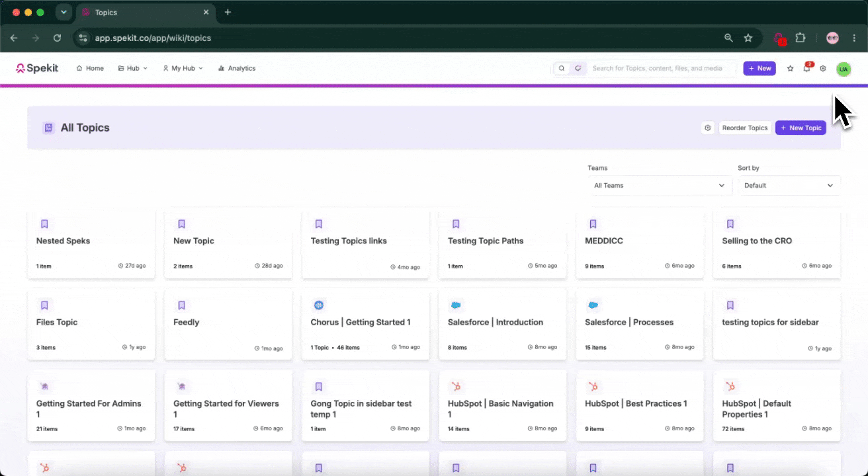Click the magnifier icon in search bar

point(562,68)
